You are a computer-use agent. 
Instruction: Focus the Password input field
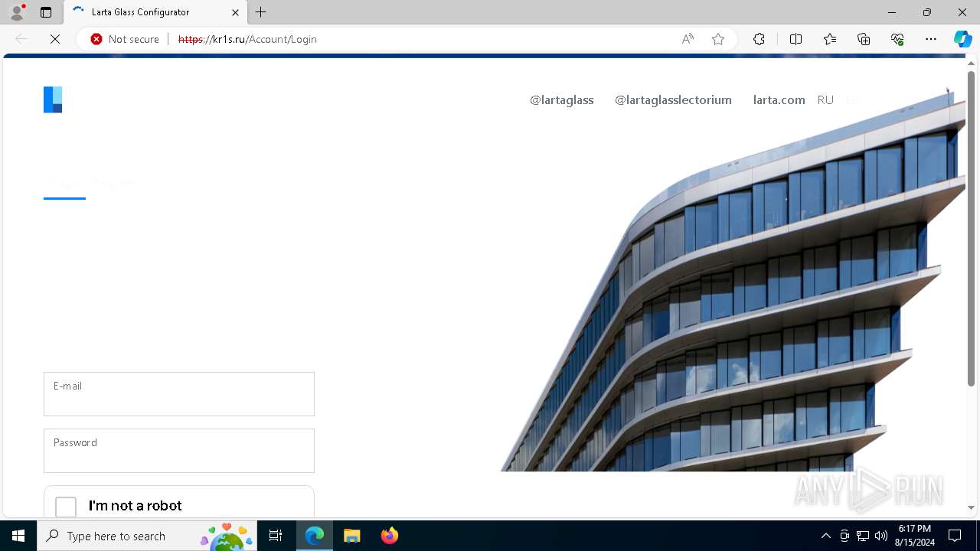pyautogui.click(x=179, y=451)
